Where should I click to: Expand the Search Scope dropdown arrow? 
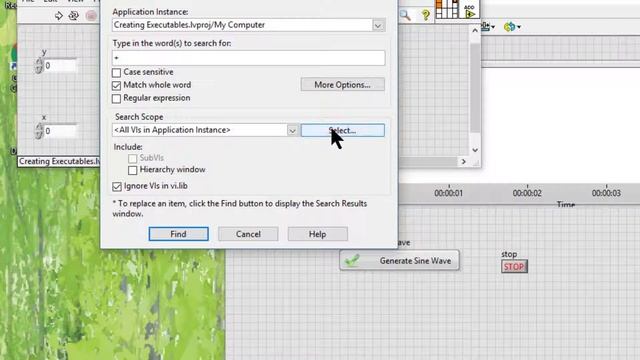pyautogui.click(x=292, y=131)
